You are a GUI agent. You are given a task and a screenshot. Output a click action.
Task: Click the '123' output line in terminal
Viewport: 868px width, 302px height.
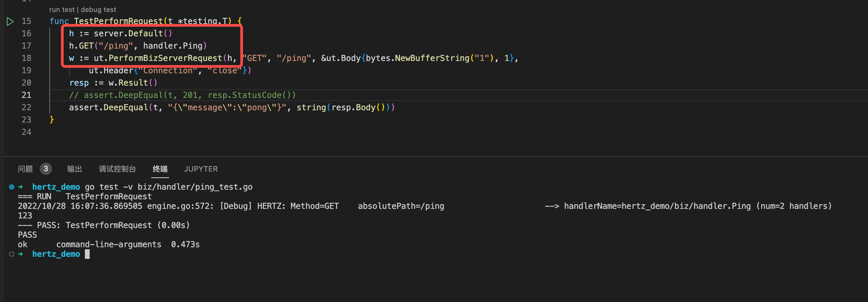point(25,216)
